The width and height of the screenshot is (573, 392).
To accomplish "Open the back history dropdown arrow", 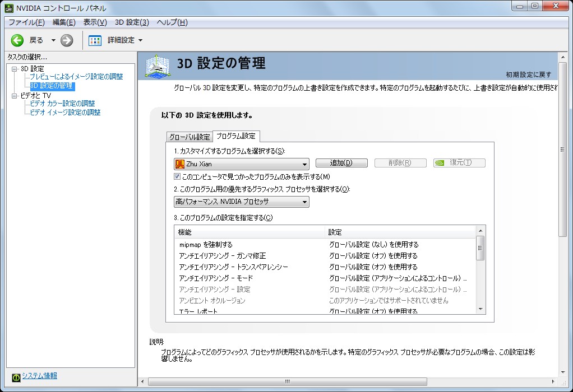I will coord(53,40).
